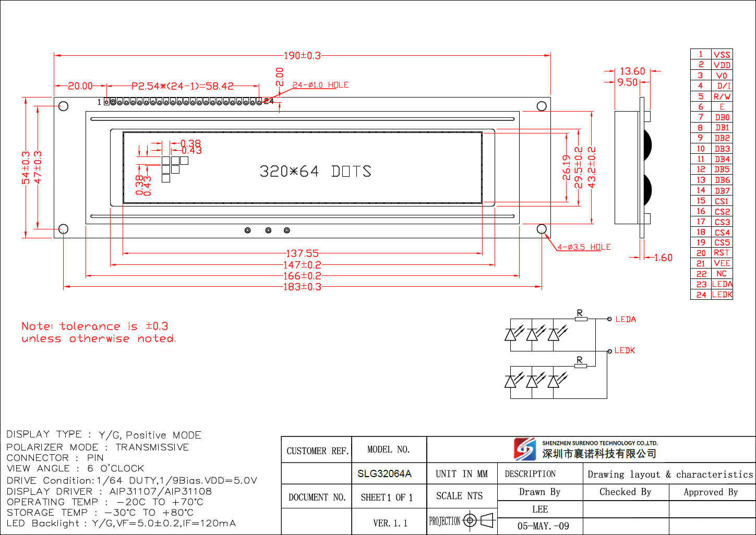Image resolution: width=756 pixels, height=535 pixels.
Task: Select the RST pin entry in pin table
Action: [x=712, y=253]
